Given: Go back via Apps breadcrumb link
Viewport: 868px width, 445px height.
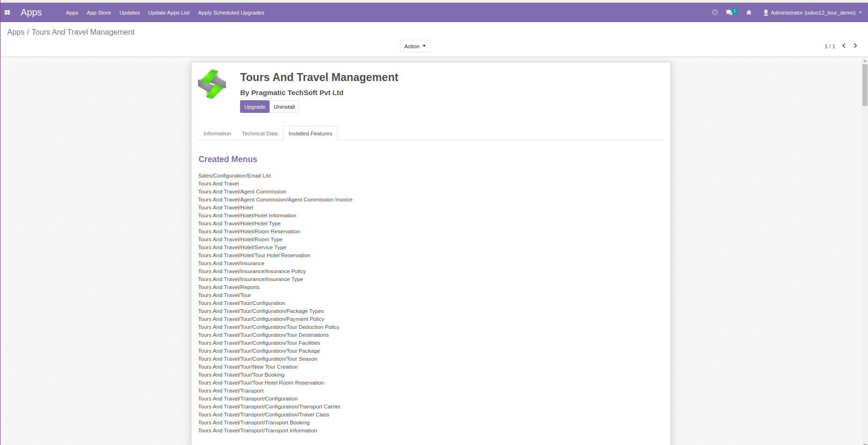Looking at the screenshot, I should (x=16, y=32).
